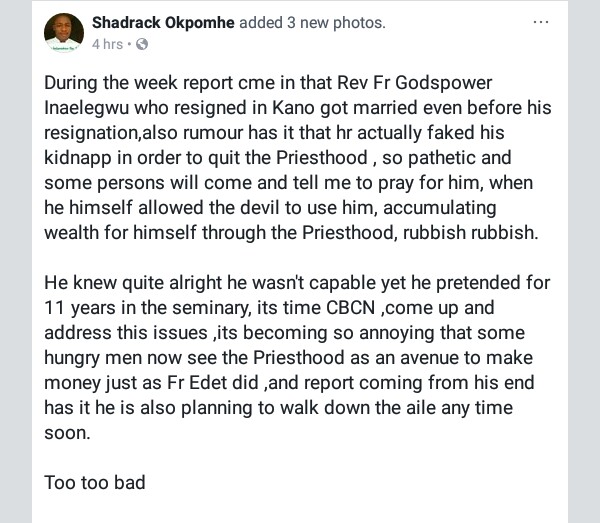Open the post options three-dot menu
This screenshot has height=523, width=600.
click(x=541, y=22)
